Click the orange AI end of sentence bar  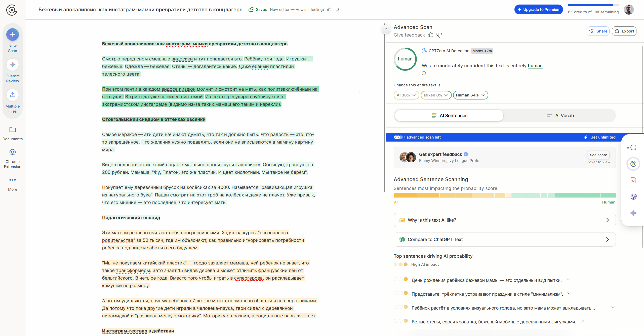click(x=406, y=195)
